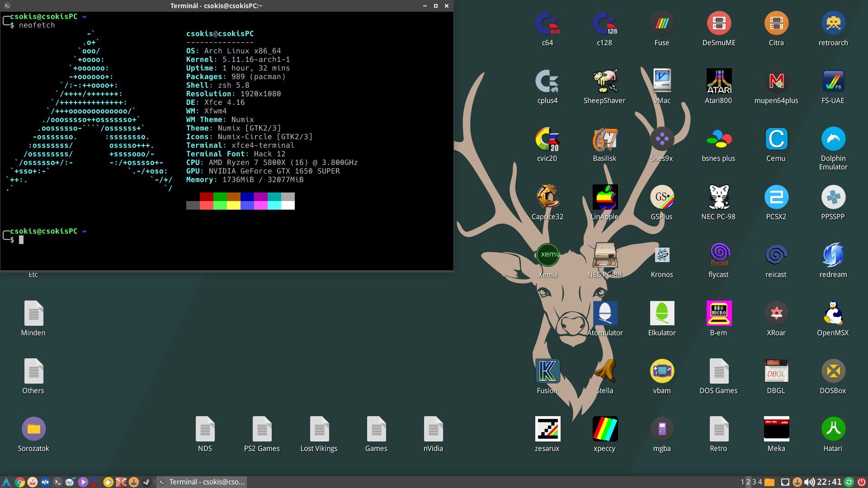This screenshot has height=488, width=868.
Task: Open mupen64plus desktop icon
Action: (776, 81)
